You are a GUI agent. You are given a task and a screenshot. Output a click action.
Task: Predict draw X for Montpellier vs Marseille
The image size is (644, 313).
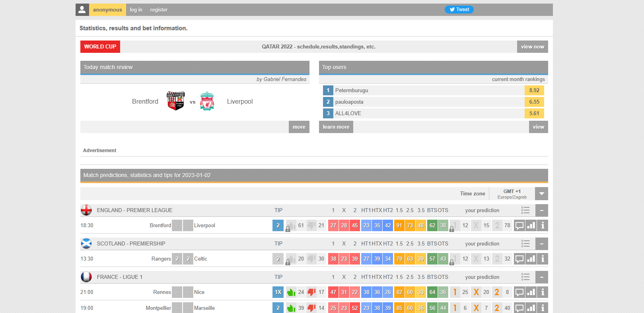point(476,308)
